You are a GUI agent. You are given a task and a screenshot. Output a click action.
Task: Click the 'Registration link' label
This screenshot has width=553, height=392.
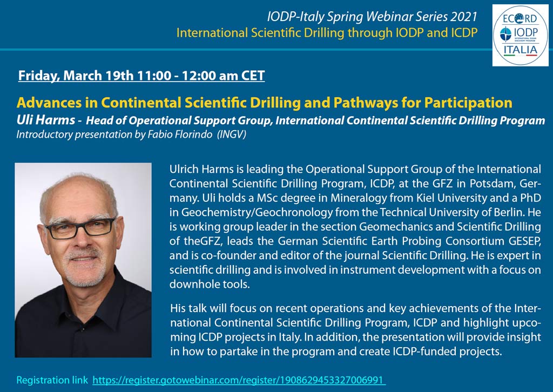click(52, 380)
